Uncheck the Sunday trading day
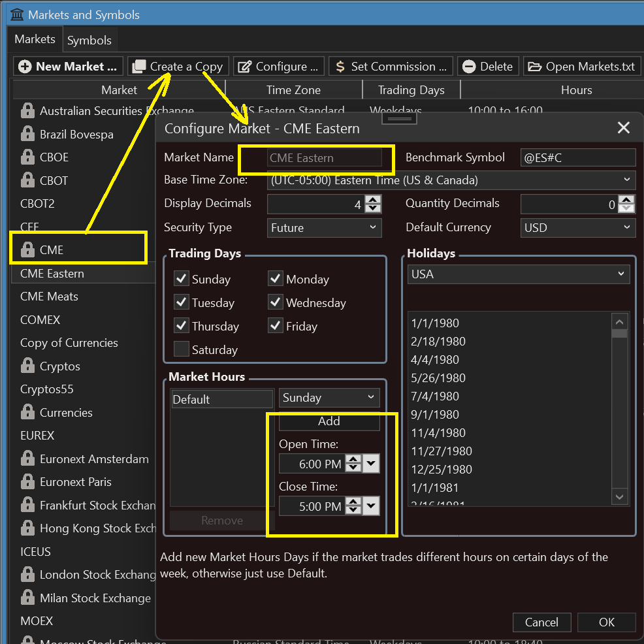 (x=181, y=278)
